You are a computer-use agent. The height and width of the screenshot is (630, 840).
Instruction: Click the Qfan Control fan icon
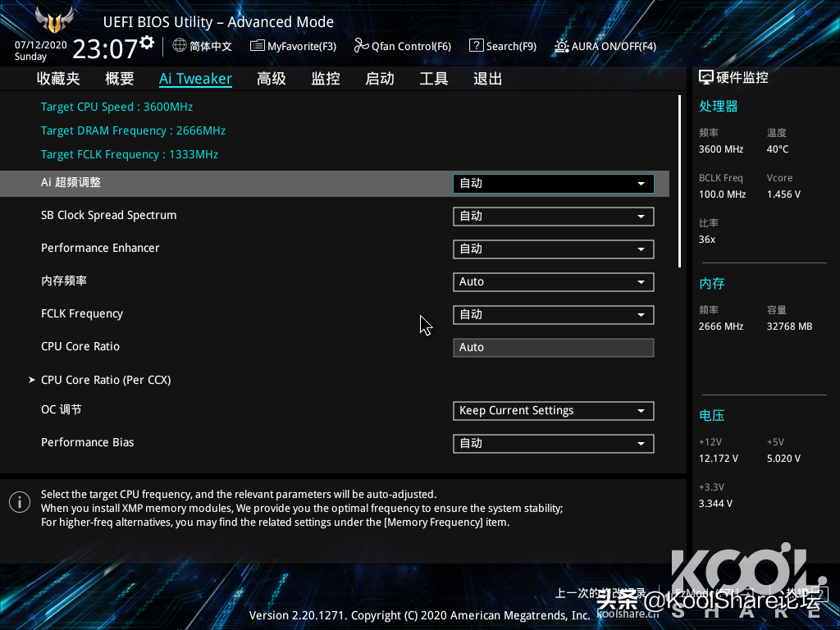coord(361,46)
